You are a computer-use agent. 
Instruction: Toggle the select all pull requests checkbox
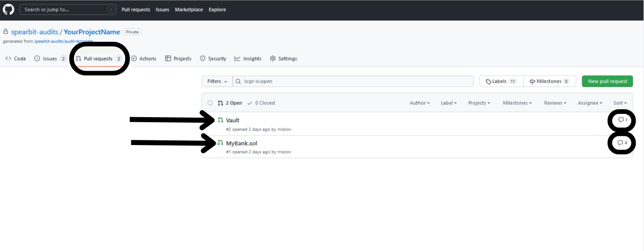click(210, 103)
